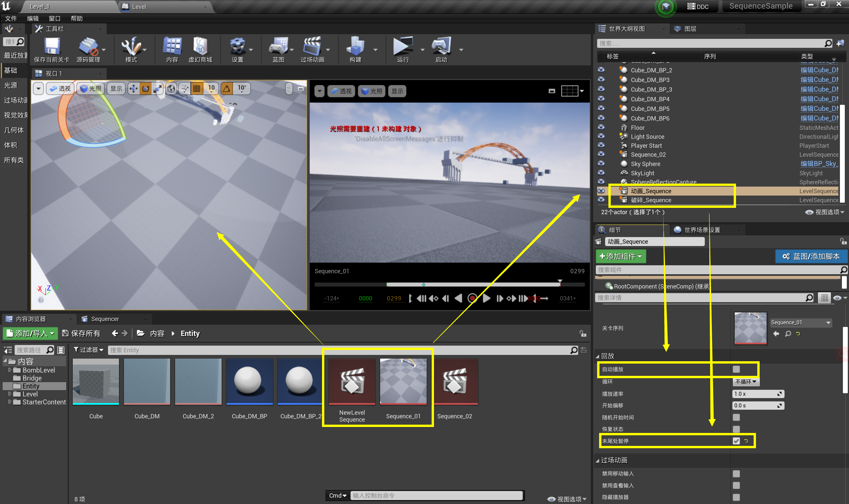Click the Edit BP_Sky link for Sky Sphere

[x=819, y=164]
